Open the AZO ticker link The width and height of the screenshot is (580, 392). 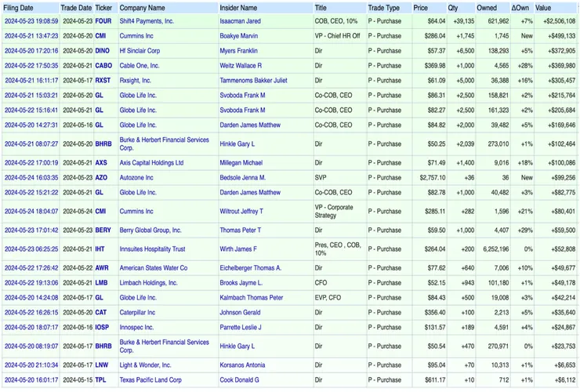pos(101,178)
